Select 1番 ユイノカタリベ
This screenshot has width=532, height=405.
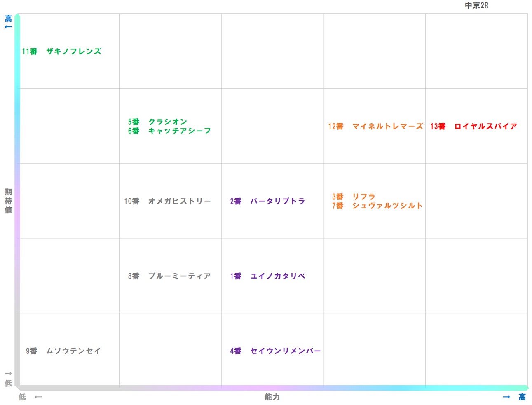267,276
